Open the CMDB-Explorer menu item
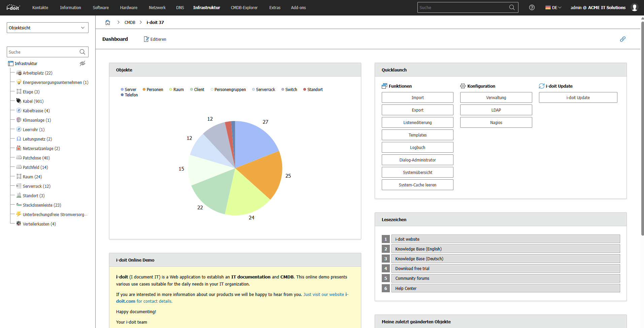Image resolution: width=644 pixels, height=328 pixels. (244, 7)
